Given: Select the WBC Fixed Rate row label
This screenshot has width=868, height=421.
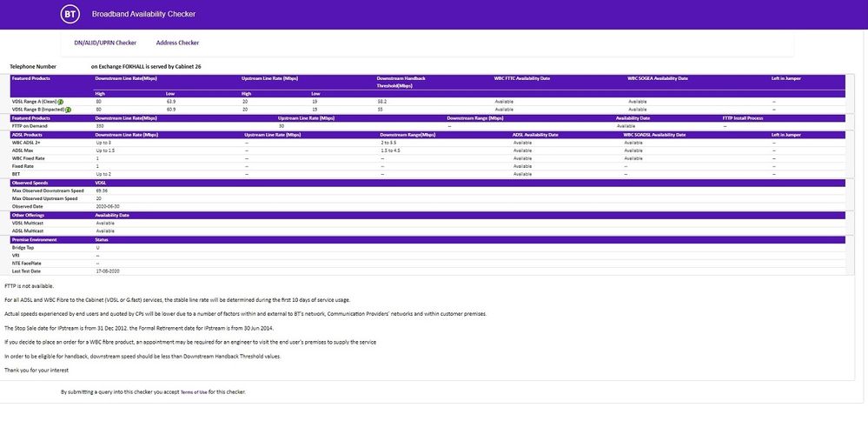Looking at the screenshot, I should pyautogui.click(x=29, y=158).
